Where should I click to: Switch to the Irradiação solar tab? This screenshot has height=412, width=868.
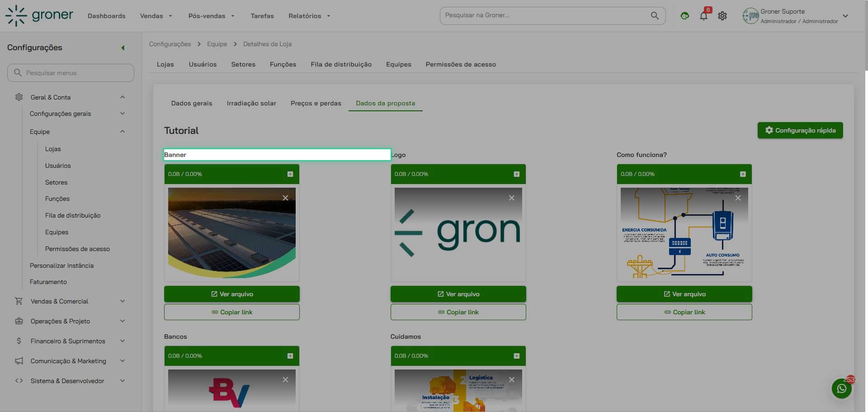[x=251, y=103]
